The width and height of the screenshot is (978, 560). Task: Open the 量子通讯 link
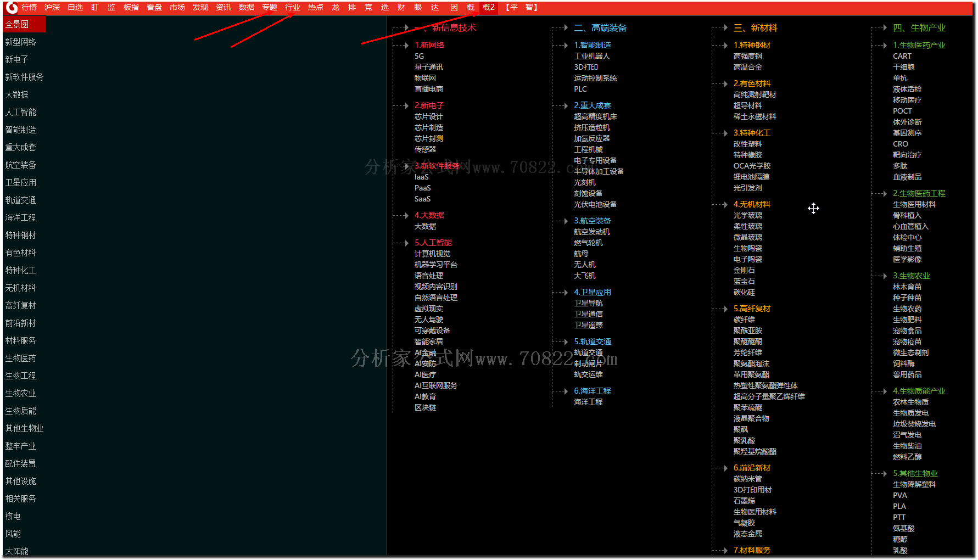click(429, 67)
